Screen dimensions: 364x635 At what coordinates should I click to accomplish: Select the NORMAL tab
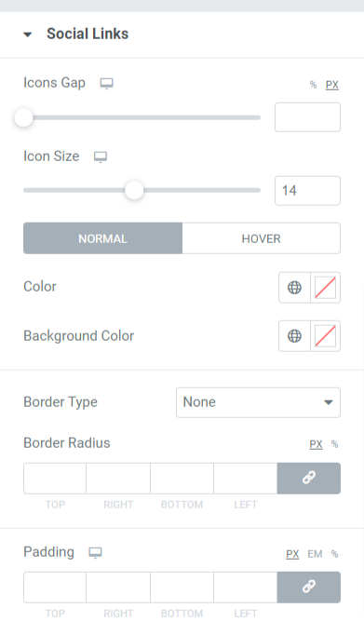[102, 238]
